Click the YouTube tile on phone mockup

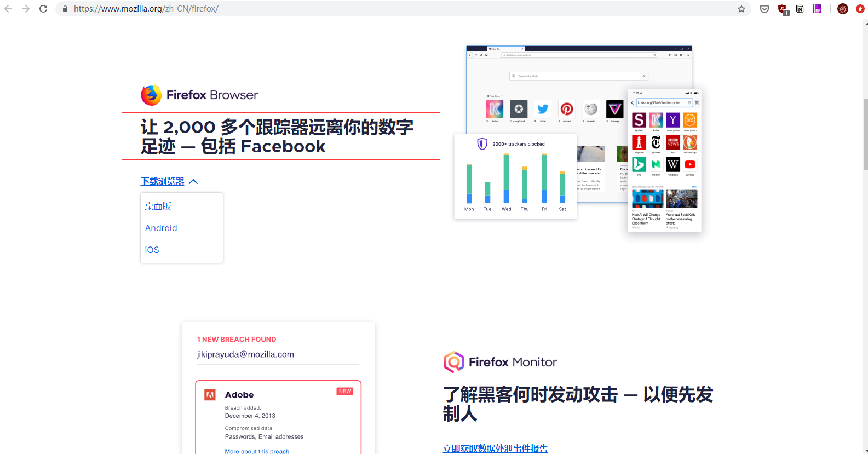click(690, 164)
